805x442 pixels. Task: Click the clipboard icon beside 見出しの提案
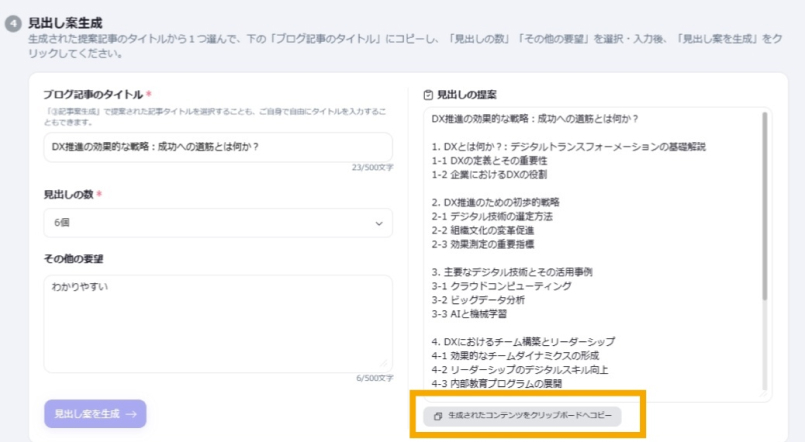tap(428, 95)
